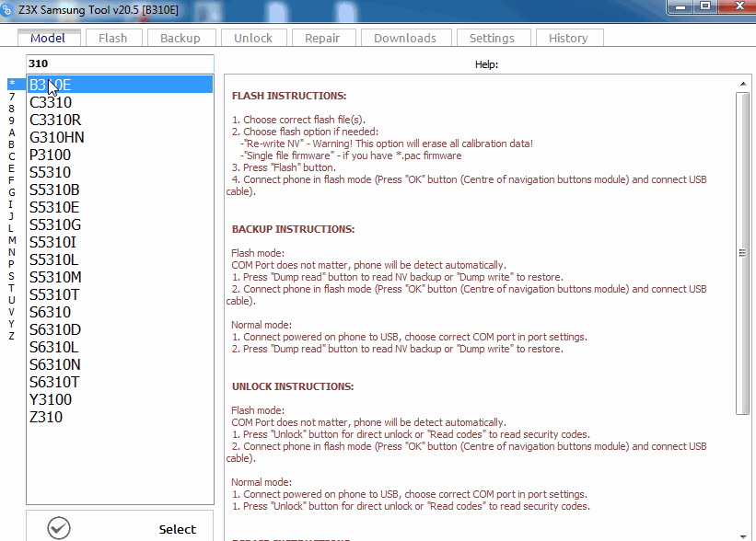Filter models by letter J
The image size is (756, 541).
12,216
